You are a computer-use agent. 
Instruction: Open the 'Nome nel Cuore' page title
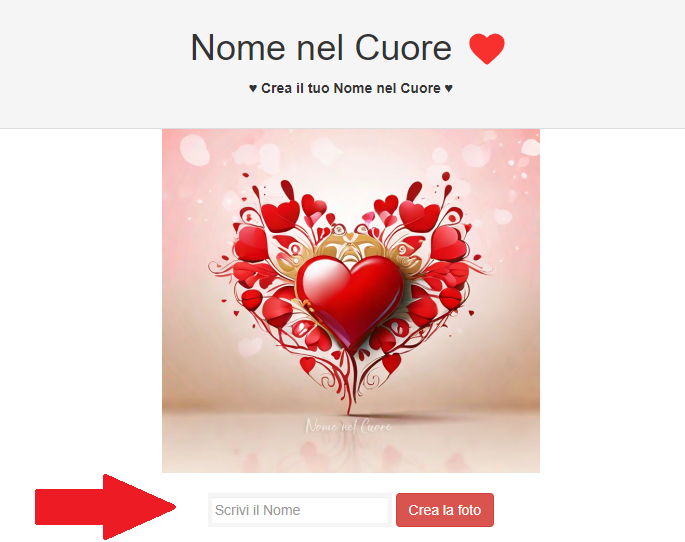(321, 48)
